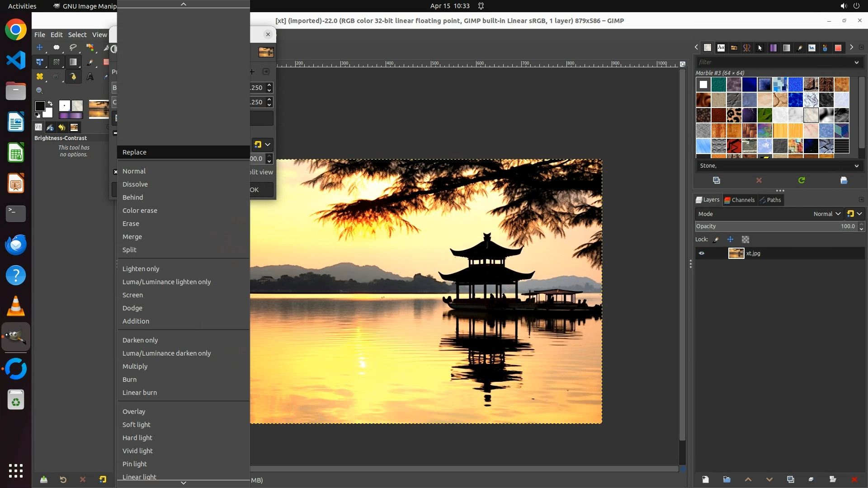Image resolution: width=868 pixels, height=488 pixels.
Task: Click the black foreground color swatch
Action: point(40,106)
